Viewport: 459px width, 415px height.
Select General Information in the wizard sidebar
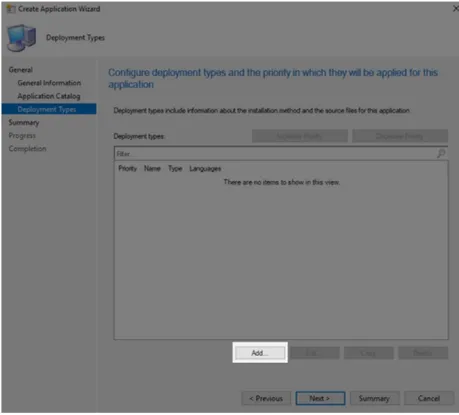click(49, 83)
